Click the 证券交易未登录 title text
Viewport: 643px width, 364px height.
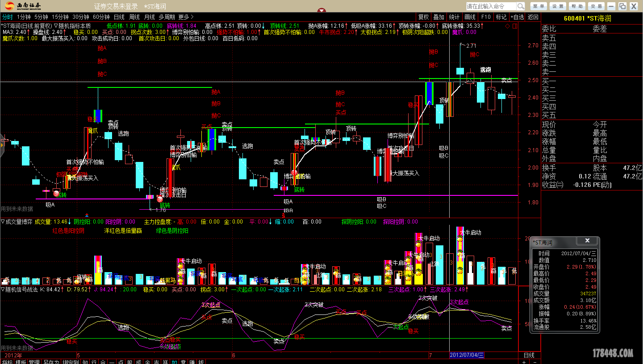point(116,6)
